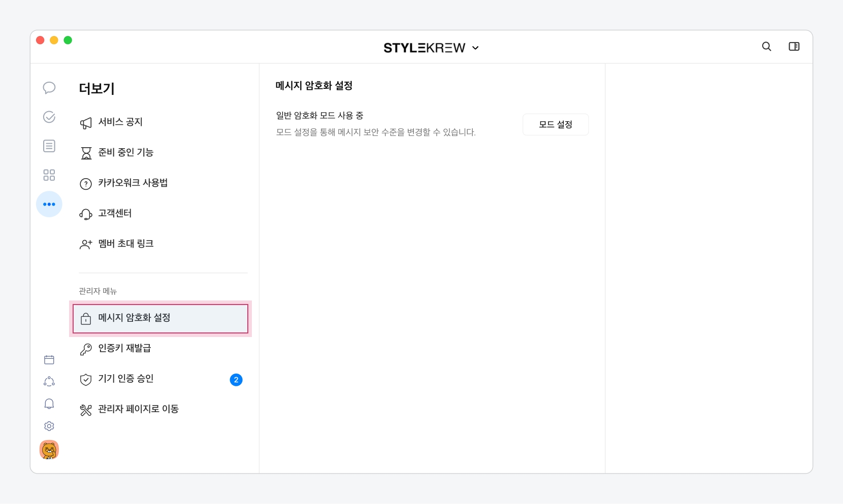Open the tasks checkmark sidebar icon
This screenshot has width=843, height=504.
tap(49, 117)
